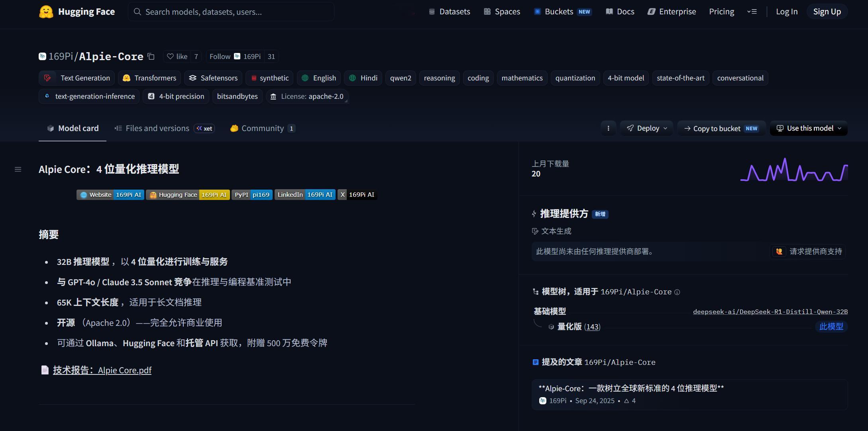This screenshot has height=431, width=868.
Task: Open the License apache-2.0 tag
Action: click(307, 96)
